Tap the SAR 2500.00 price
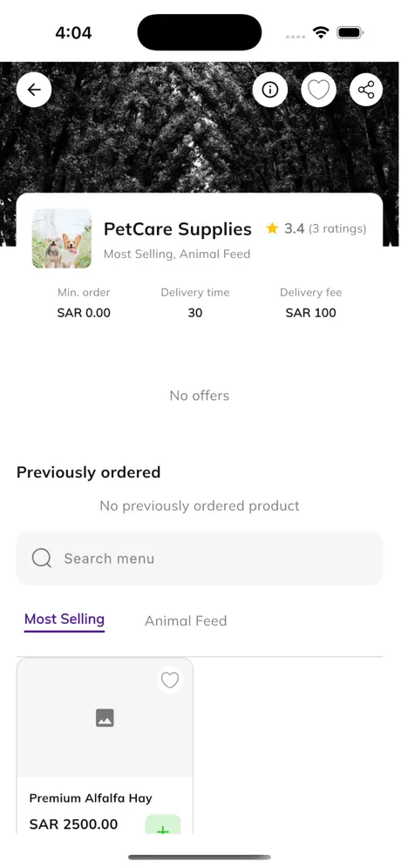This screenshot has height=868, width=401. tap(74, 824)
